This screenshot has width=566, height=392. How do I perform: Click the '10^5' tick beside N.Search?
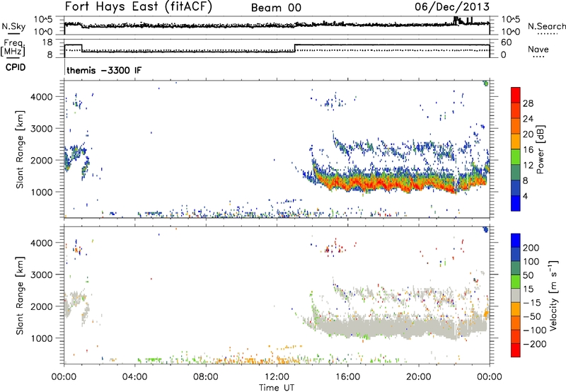point(511,20)
